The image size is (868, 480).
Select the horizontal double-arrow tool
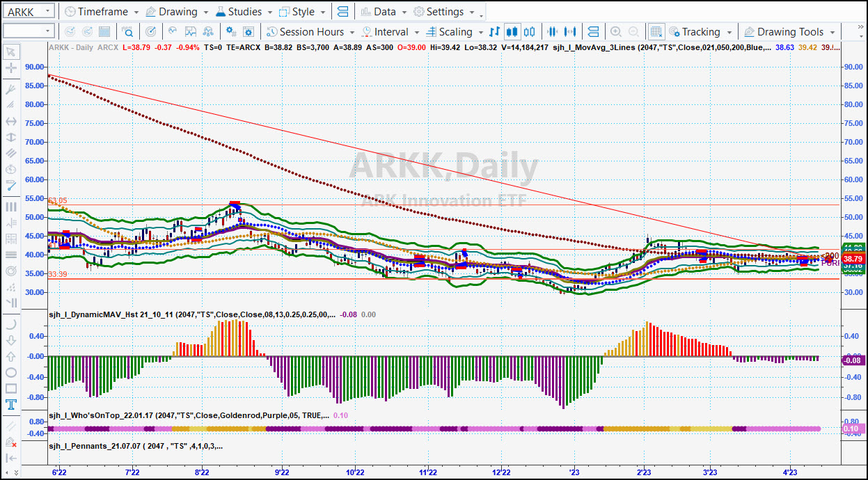[x=11, y=121]
